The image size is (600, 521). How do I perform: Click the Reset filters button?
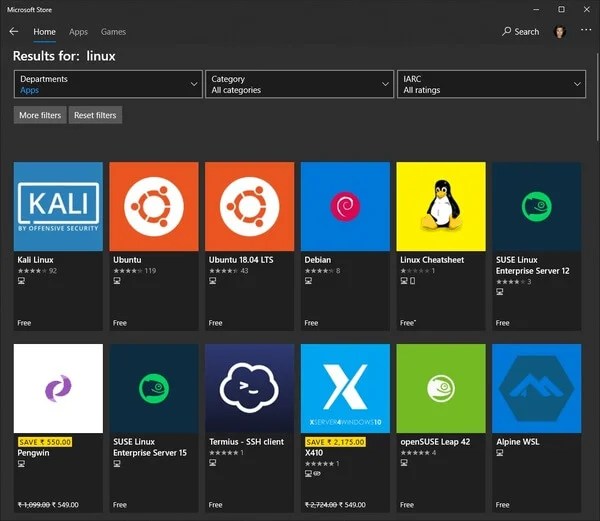95,115
